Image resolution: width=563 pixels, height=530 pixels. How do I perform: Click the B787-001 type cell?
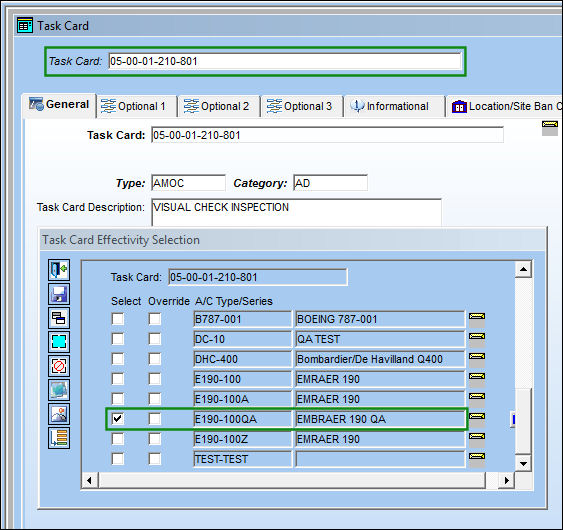[x=242, y=319]
